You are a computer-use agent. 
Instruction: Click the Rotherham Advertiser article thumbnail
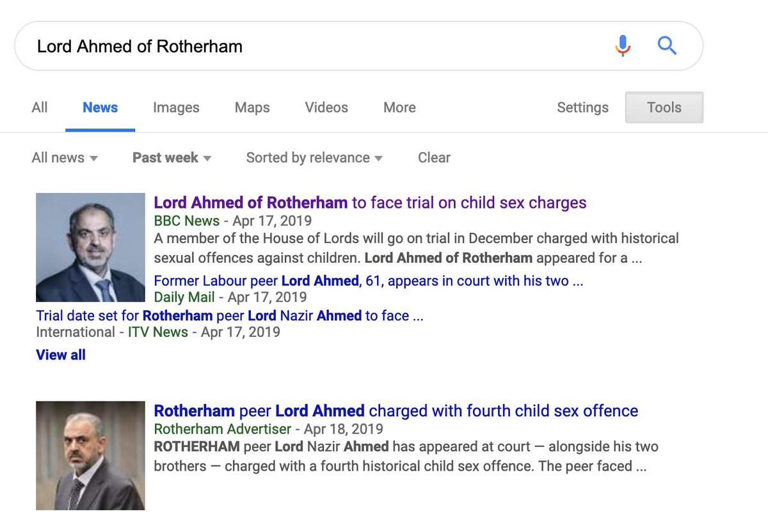[x=90, y=455]
